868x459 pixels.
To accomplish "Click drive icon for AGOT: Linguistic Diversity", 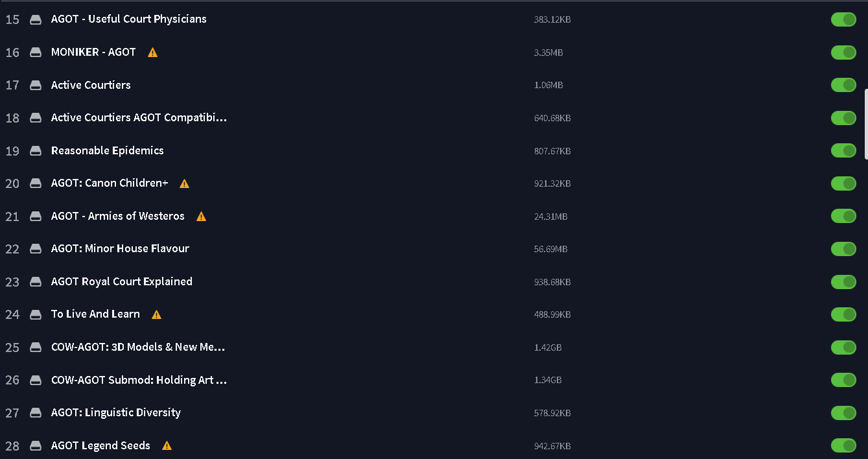I will [36, 413].
